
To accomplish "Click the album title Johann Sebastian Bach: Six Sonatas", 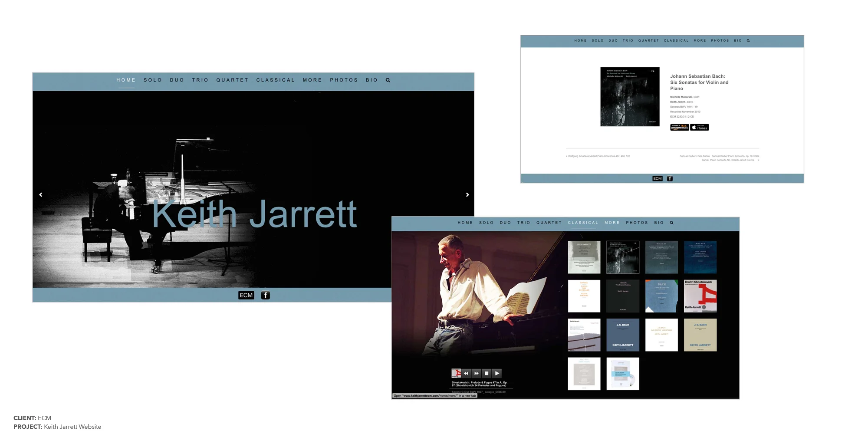I will (699, 82).
